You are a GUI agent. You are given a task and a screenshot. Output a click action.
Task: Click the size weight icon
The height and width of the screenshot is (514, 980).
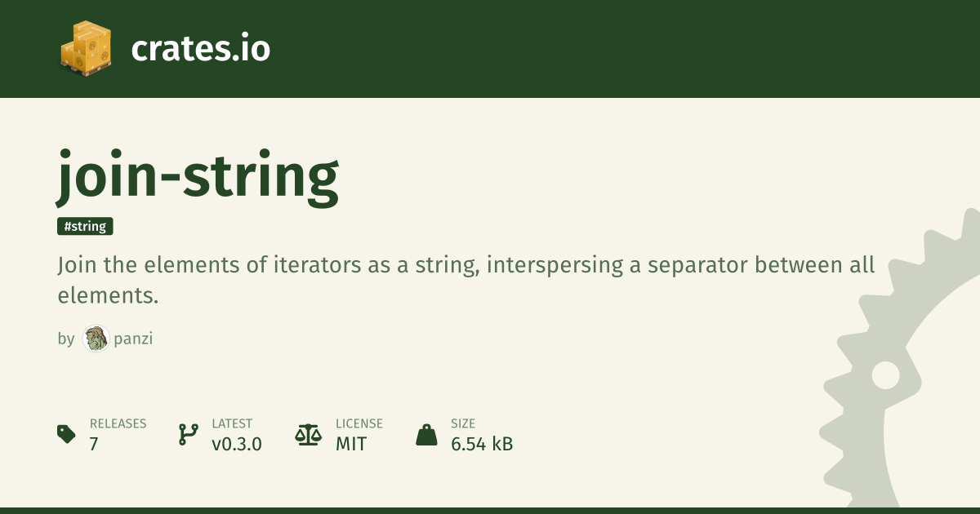[x=426, y=434]
